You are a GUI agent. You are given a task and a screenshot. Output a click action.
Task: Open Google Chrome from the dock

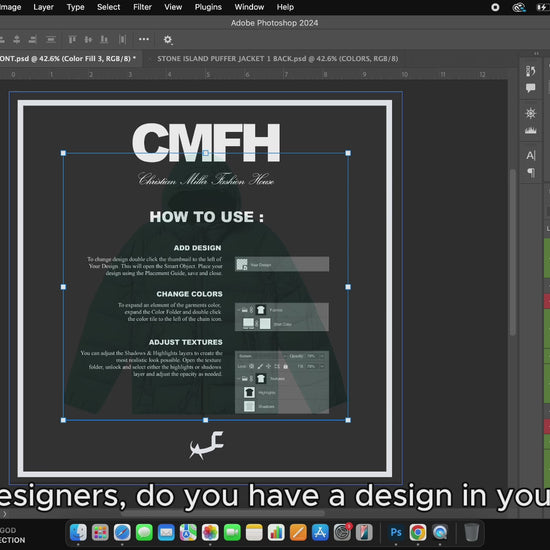pos(418,532)
